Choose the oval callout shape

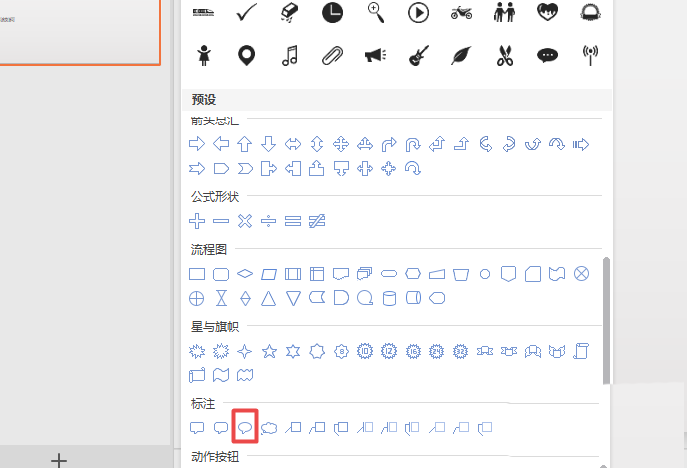[245, 427]
